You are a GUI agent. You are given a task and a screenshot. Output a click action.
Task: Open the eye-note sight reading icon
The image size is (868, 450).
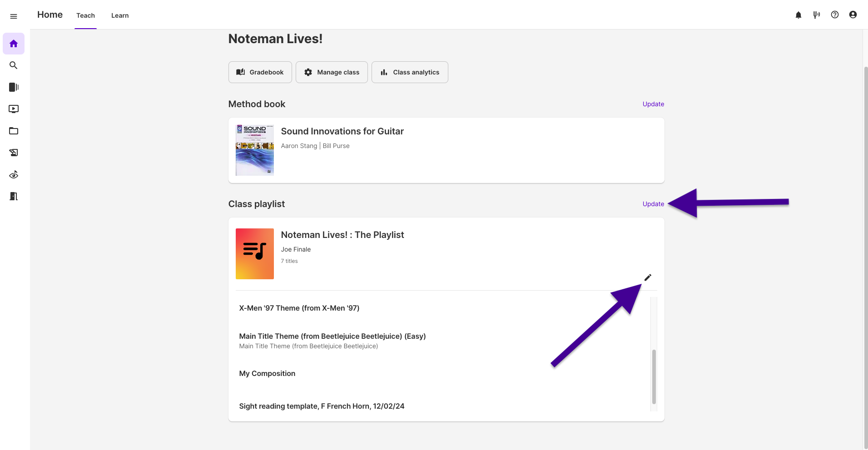14,174
